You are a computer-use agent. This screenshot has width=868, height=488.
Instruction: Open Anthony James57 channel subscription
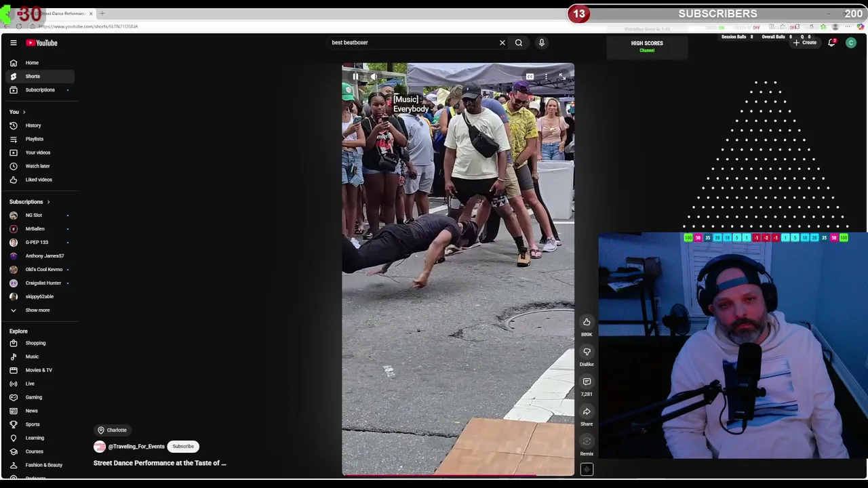tap(39, 256)
